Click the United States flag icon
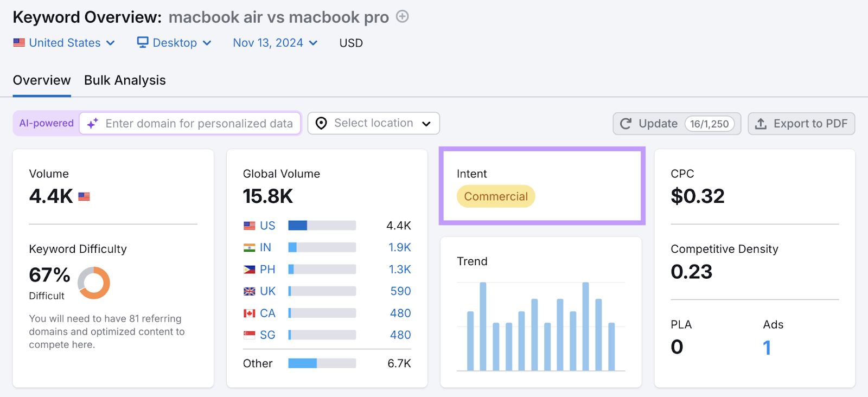 [x=19, y=43]
